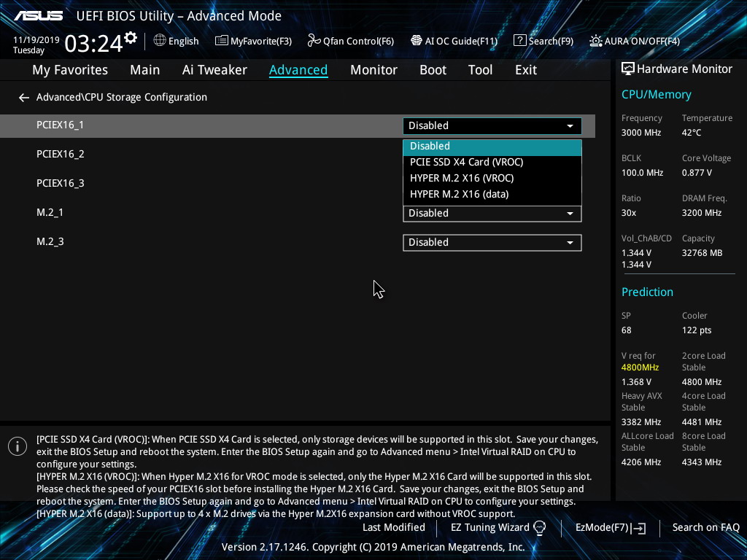
Task: Switch to the Exit tab
Action: (x=526, y=70)
